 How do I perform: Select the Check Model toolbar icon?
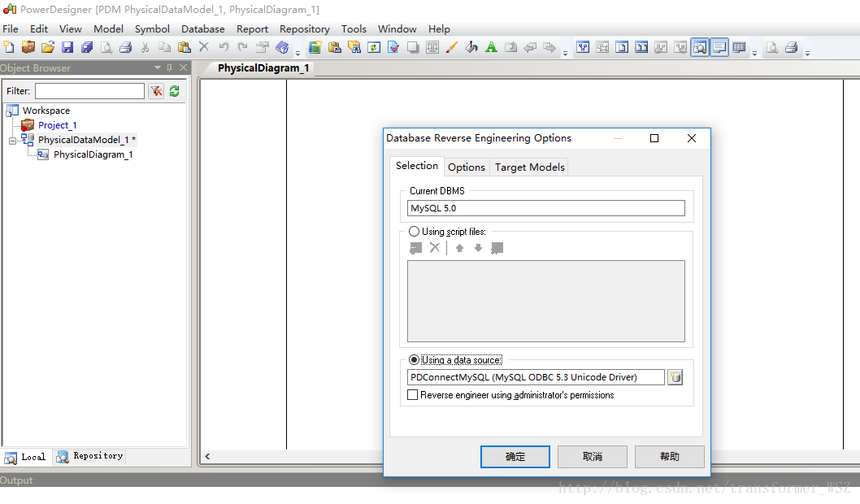[x=393, y=46]
